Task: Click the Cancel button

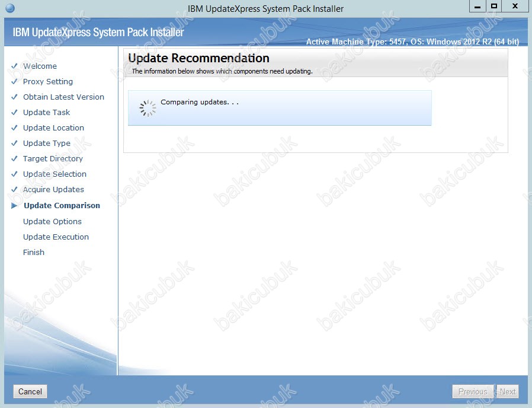Action: (30, 391)
